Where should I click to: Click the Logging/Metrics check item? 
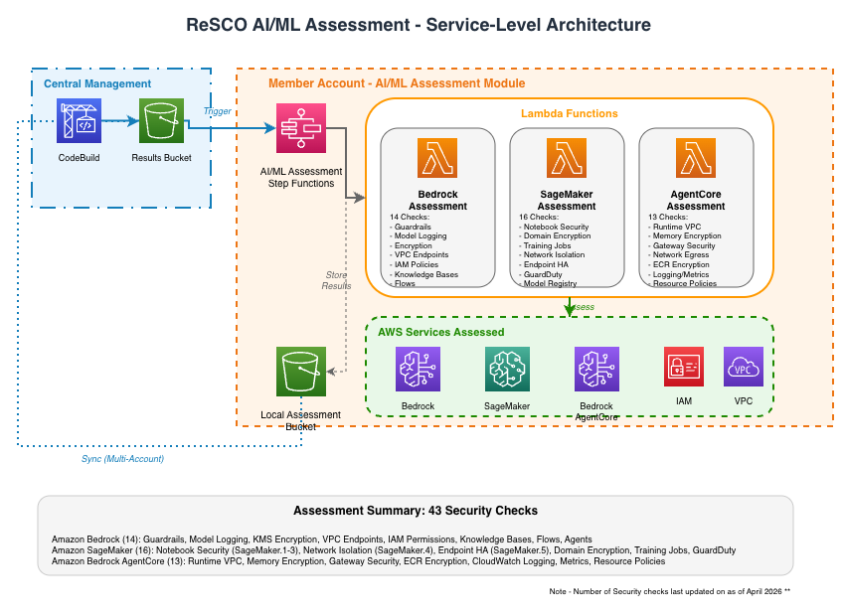(680, 274)
